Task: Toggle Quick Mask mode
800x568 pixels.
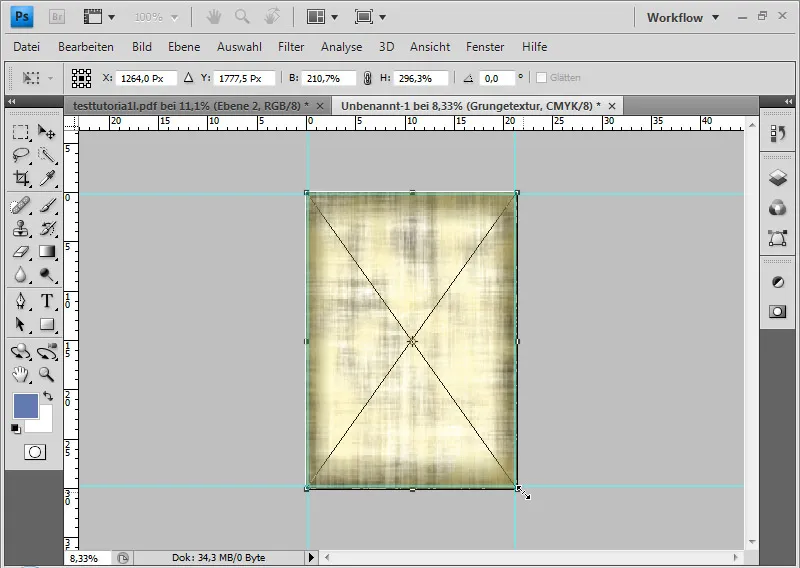Action: [35, 452]
